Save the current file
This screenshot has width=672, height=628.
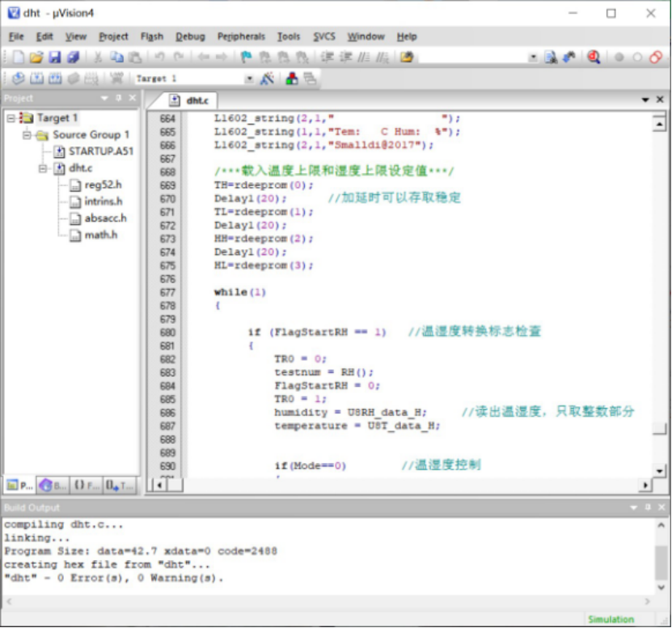[55, 57]
